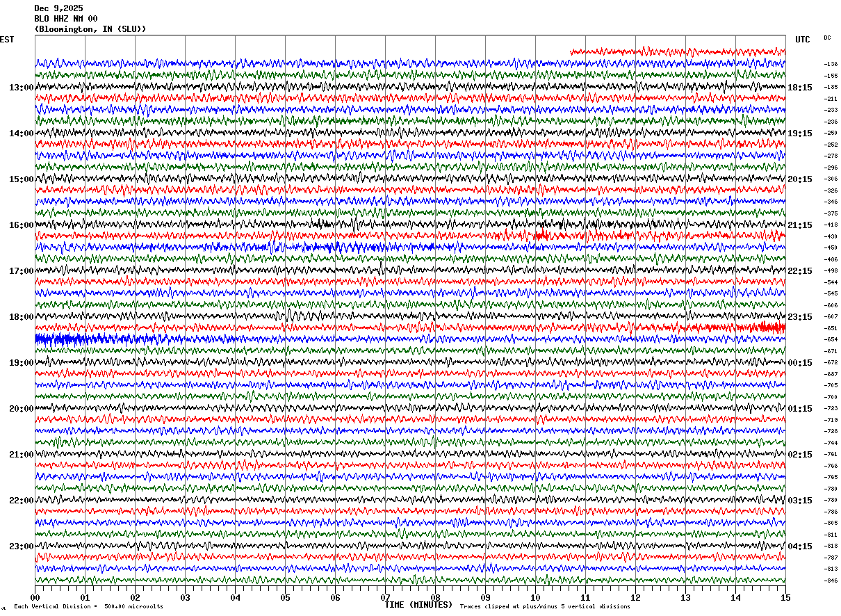Click the TIME (MINUTES) axis label

[418, 605]
